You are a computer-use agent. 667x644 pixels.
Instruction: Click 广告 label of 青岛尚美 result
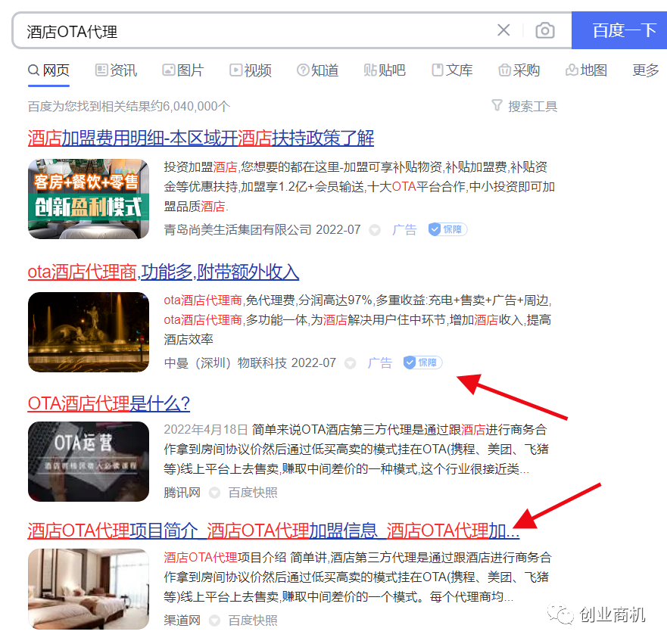pos(404,230)
